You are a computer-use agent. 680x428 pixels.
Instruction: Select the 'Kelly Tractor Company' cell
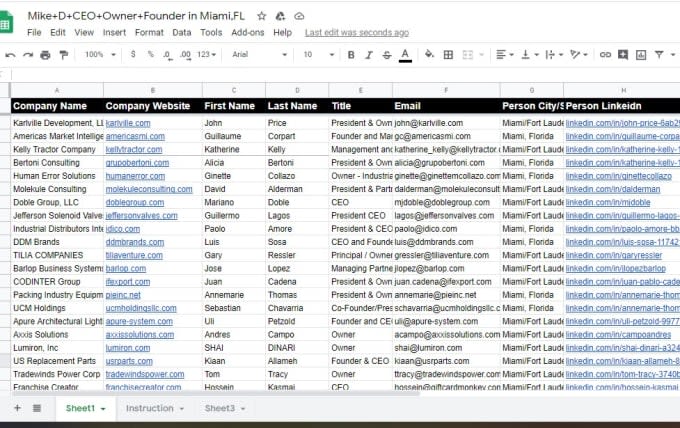click(57, 150)
